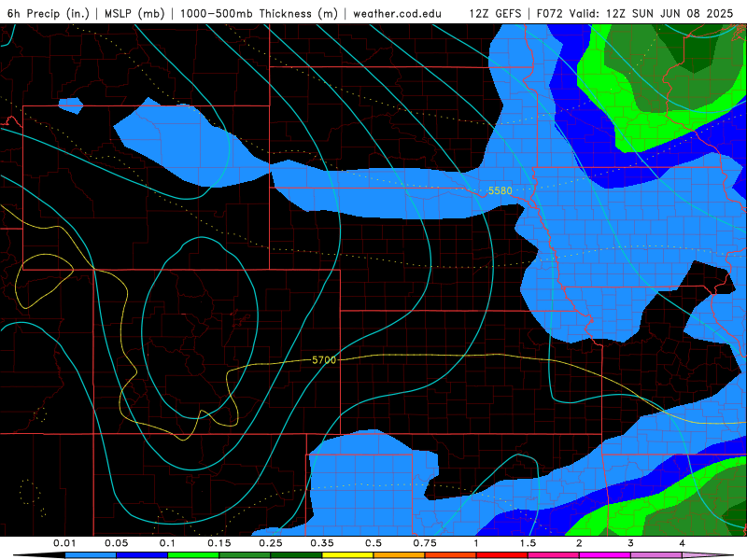
Task: Click the 0.25 legend value
Action: (x=271, y=543)
